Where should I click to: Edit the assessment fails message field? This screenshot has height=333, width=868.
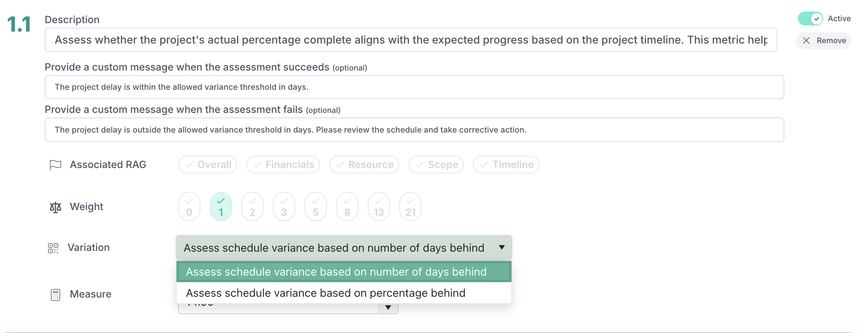pyautogui.click(x=414, y=130)
